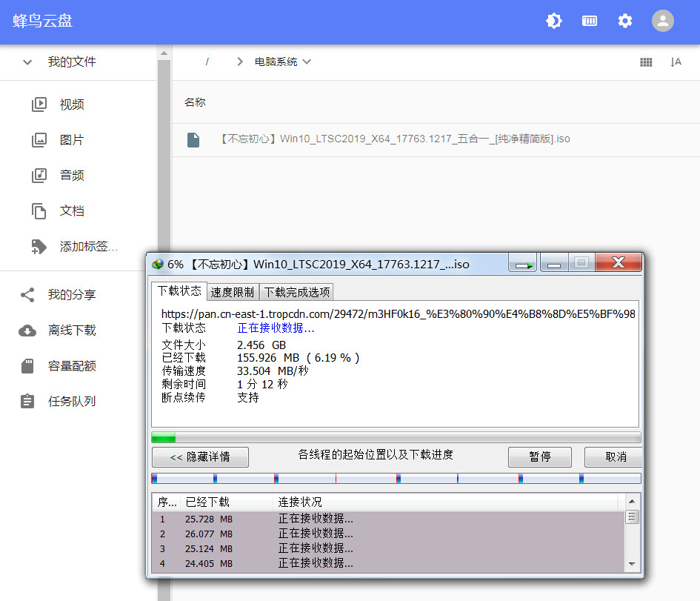Select thread row 4 with 24.405 MB
700x601 pixels.
click(387, 563)
